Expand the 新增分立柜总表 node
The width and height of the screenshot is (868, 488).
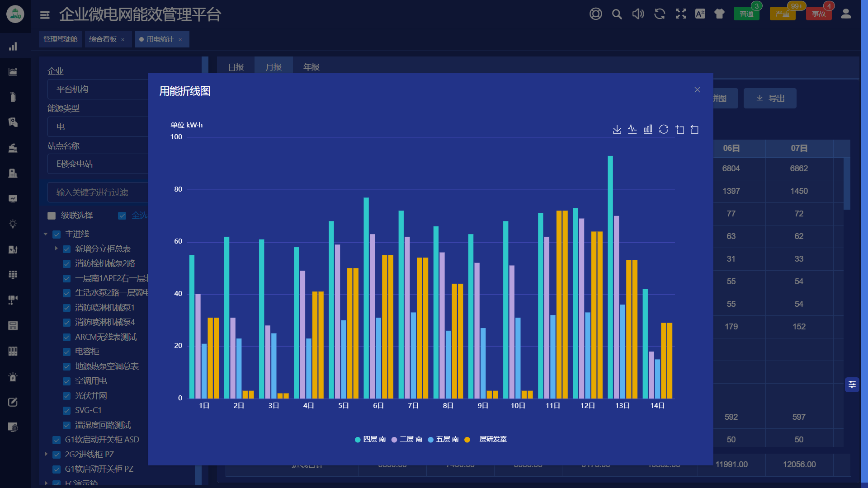click(56, 249)
